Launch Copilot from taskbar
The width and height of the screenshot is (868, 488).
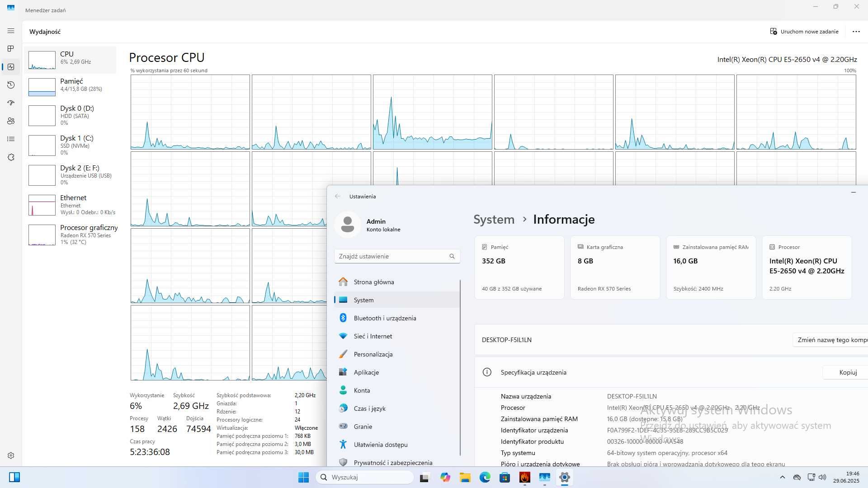point(445,477)
